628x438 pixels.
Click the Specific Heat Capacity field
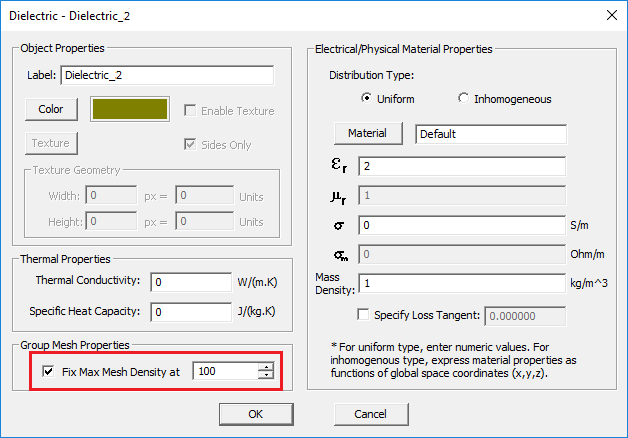pyautogui.click(x=200, y=312)
